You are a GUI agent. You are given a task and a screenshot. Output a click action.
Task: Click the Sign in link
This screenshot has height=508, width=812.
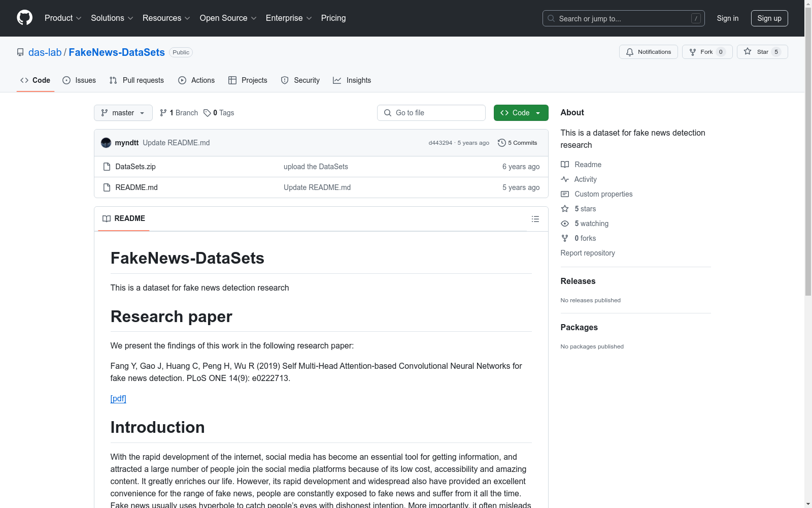coord(727,18)
